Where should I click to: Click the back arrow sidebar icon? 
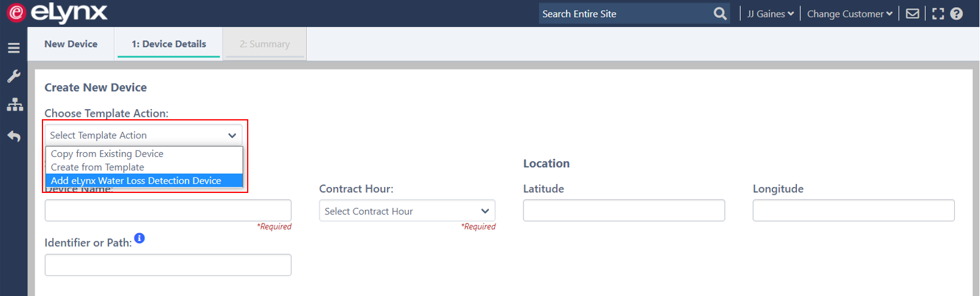point(14,136)
